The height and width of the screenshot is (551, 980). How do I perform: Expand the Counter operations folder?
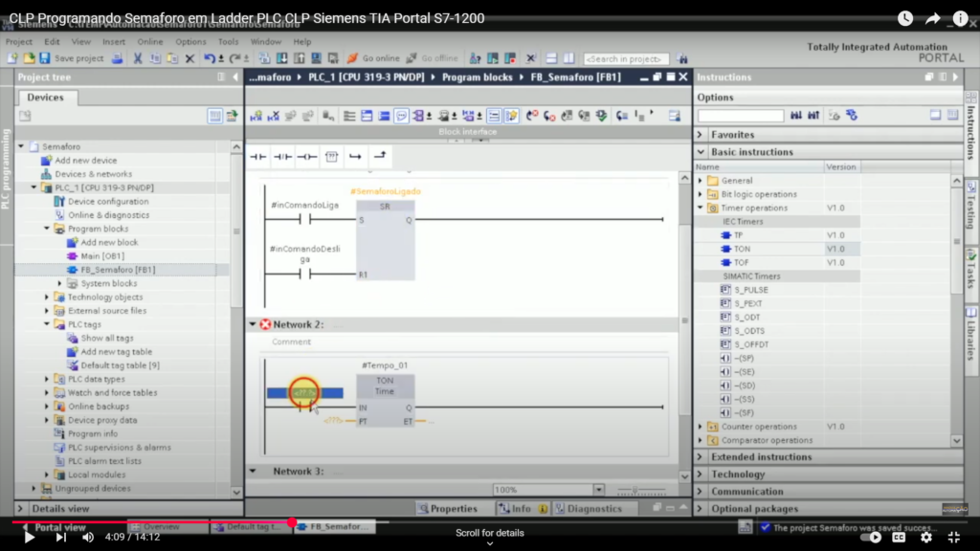(x=701, y=427)
